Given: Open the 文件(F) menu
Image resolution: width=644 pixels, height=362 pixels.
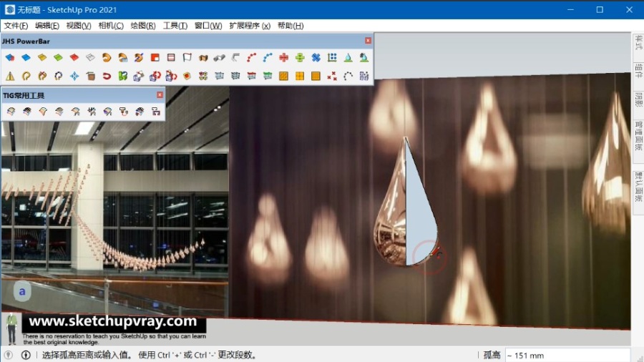Looking at the screenshot, I should tap(16, 26).
